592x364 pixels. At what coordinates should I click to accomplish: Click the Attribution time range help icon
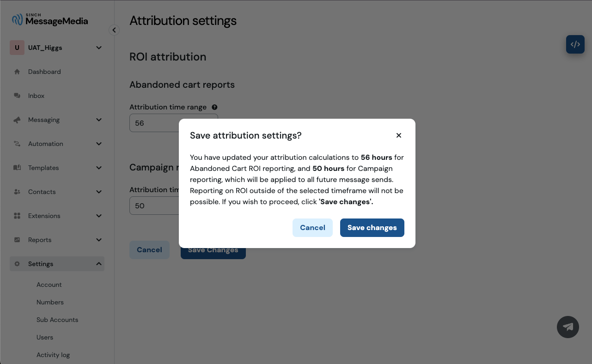click(214, 107)
